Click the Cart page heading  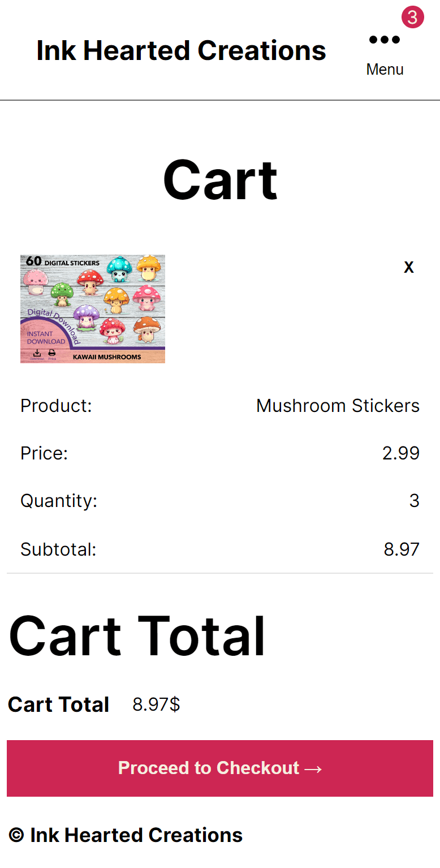[x=220, y=179]
